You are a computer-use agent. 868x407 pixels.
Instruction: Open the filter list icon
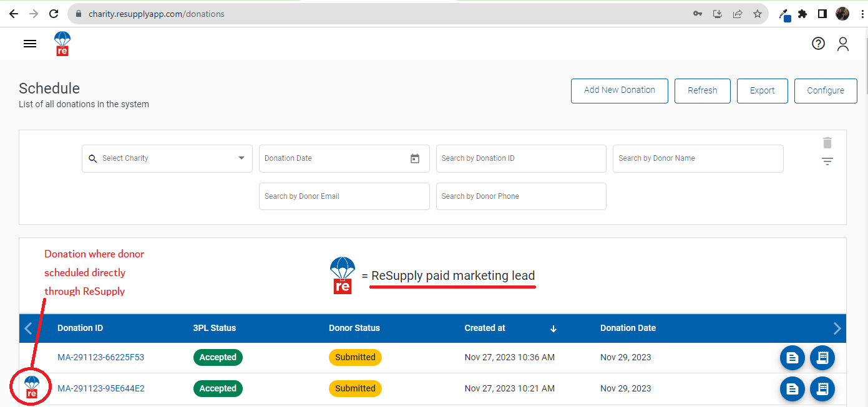(827, 161)
